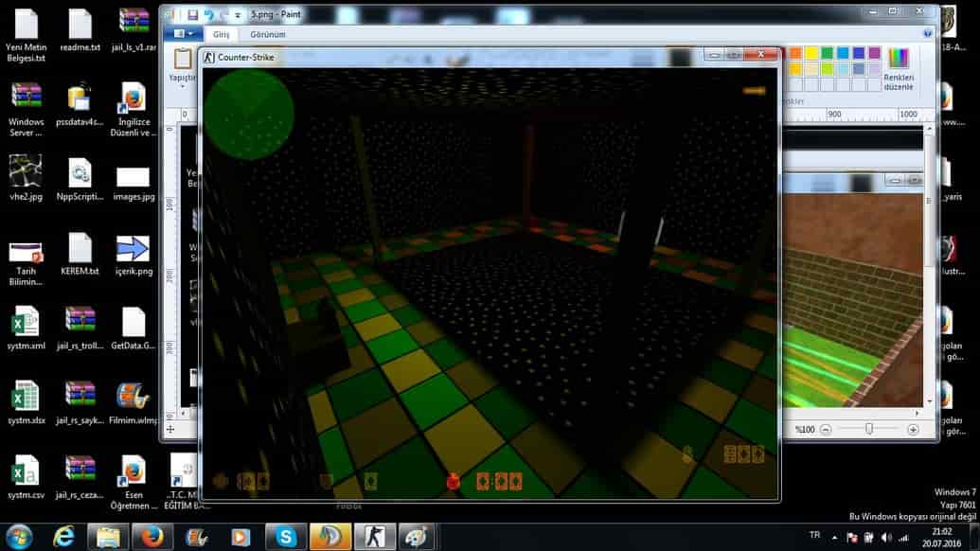Screen dimensions: 980x551
Task: Show hidden system tray icons
Action: pyautogui.click(x=834, y=537)
